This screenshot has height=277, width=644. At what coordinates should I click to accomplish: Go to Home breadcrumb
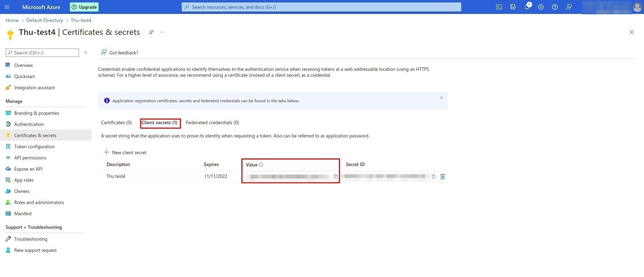click(12, 20)
